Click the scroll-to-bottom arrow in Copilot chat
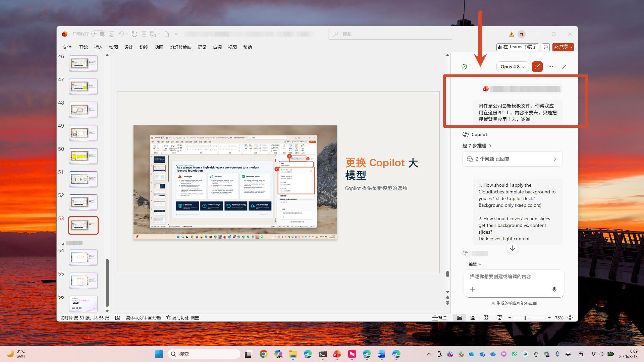This screenshot has width=644, height=362. [513, 248]
